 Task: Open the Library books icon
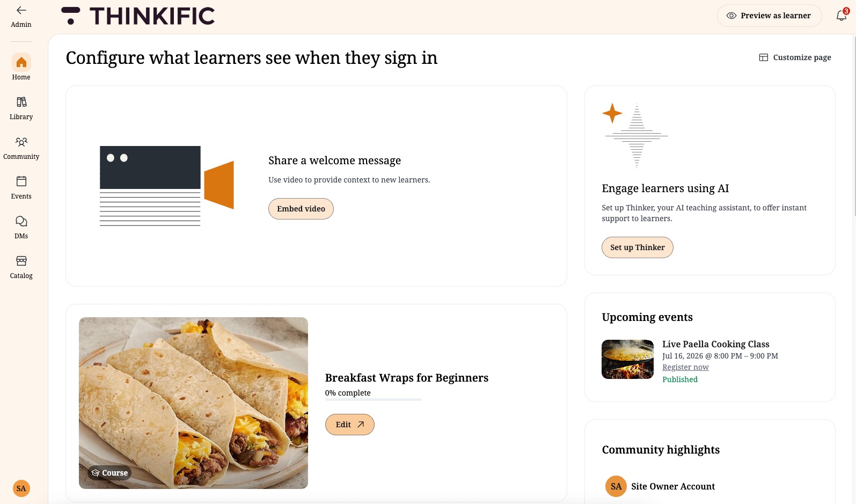pos(21,102)
